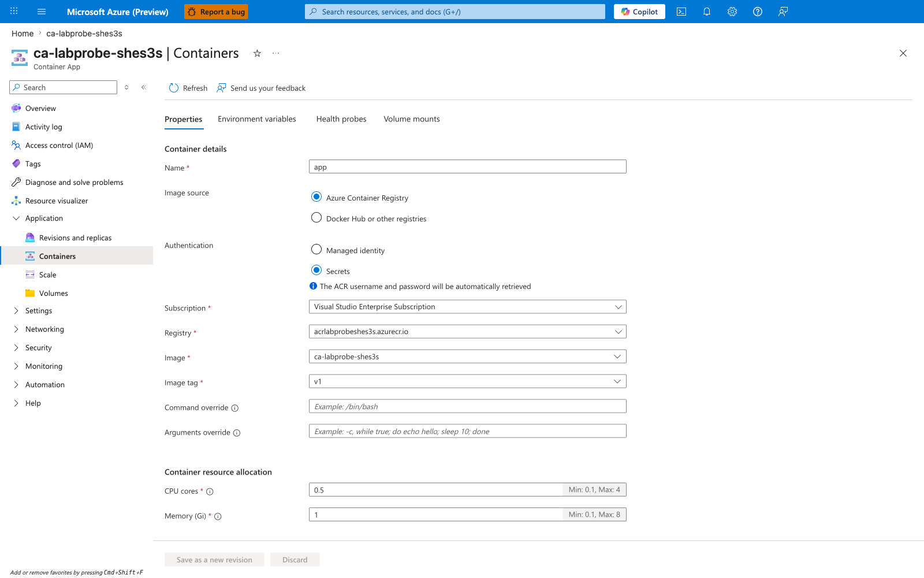Click the Refresh icon

174,88
